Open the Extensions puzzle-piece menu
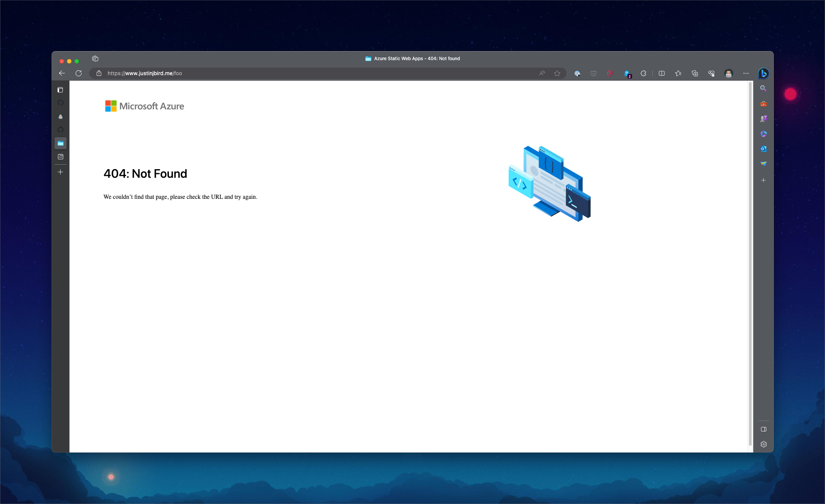This screenshot has width=825, height=504. pos(643,73)
